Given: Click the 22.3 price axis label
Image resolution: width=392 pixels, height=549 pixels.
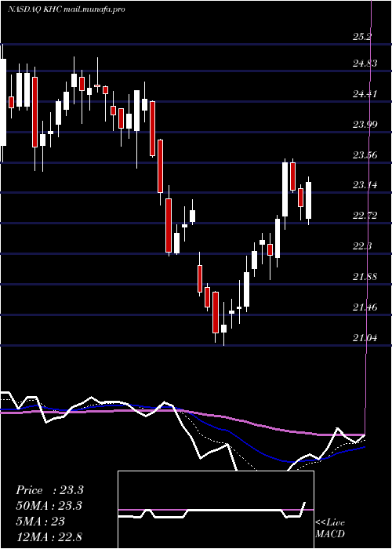Looking at the screenshot, I should 362,246.
